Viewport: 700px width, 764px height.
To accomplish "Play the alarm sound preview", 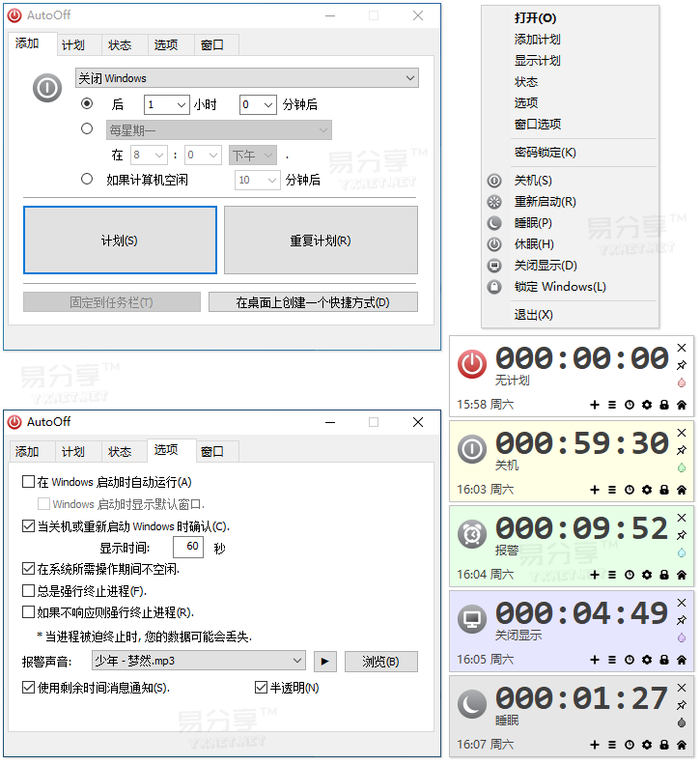I will (325, 662).
